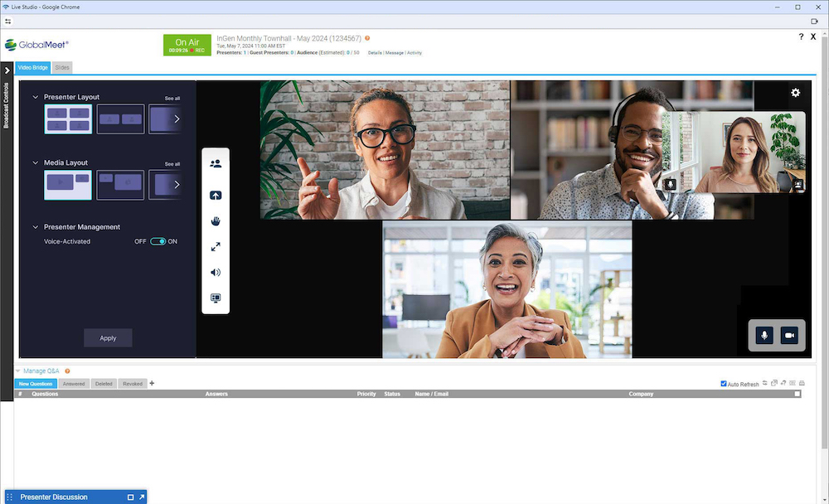Open video settings gear icon
The height and width of the screenshot is (504, 829).
tap(795, 93)
